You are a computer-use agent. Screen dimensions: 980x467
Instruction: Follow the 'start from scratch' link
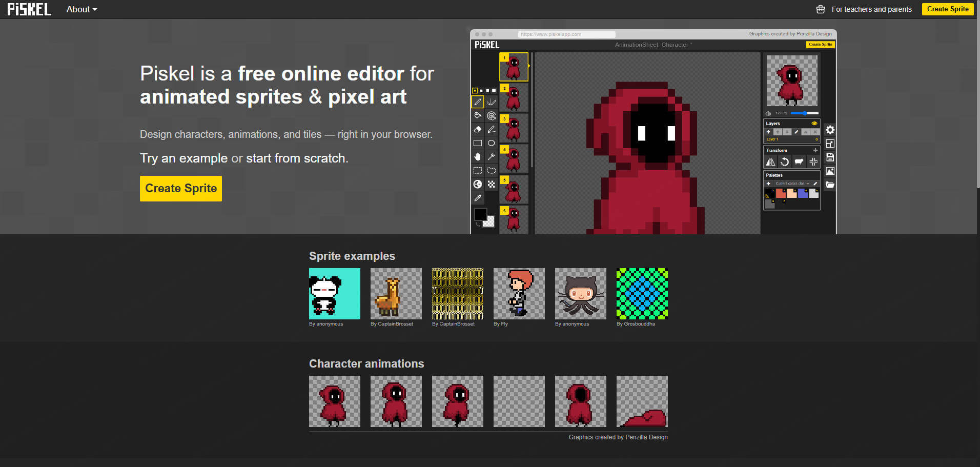point(296,158)
